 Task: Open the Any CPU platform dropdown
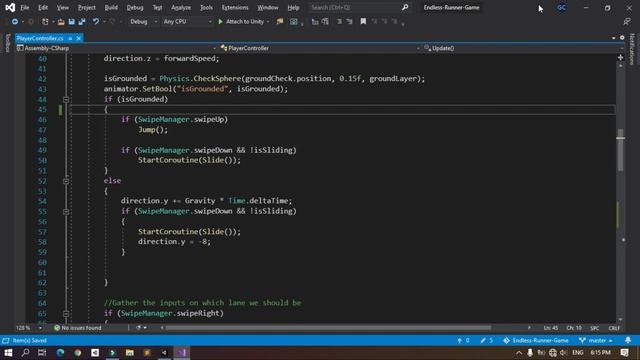187,22
